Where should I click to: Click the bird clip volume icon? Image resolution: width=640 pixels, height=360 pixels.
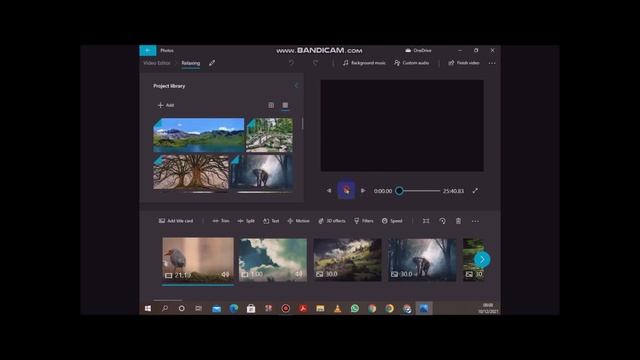pyautogui.click(x=225, y=275)
